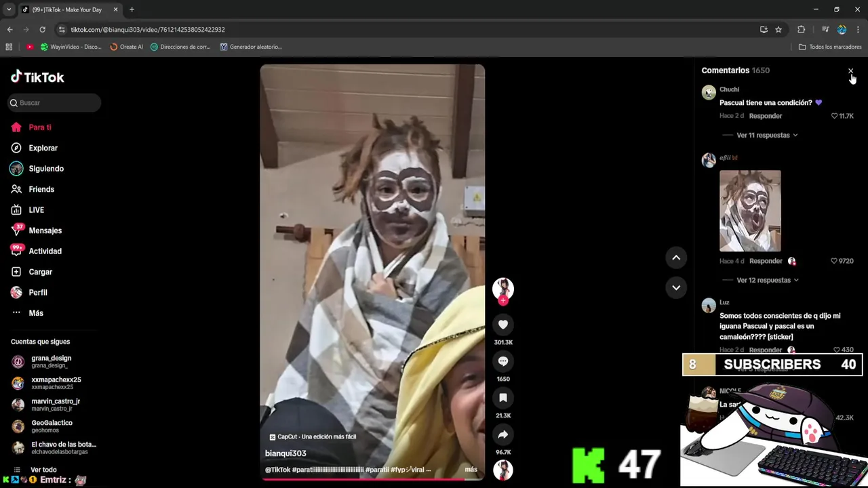Go to the next video
Viewport: 868px width, 488px height.
676,287
